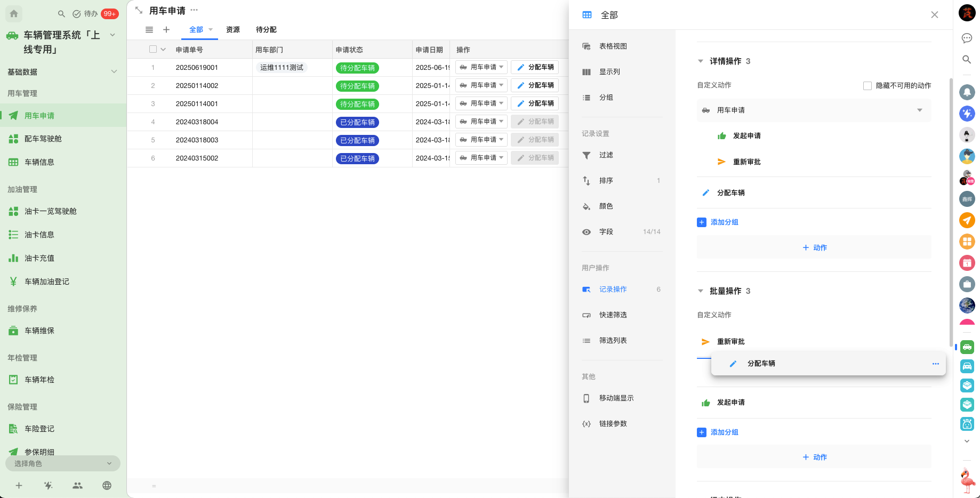Click the 待分配车辆 status in row 20250114001
This screenshot has width=980, height=498.
[357, 104]
